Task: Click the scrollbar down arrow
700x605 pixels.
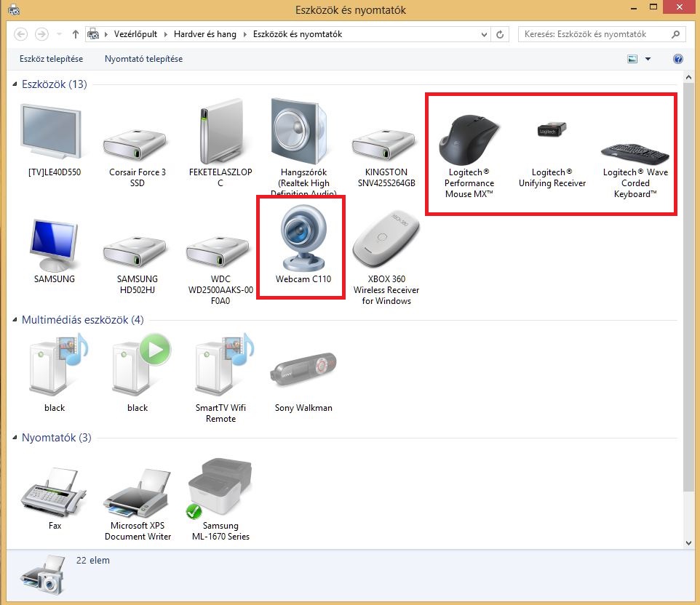Action: [x=688, y=543]
